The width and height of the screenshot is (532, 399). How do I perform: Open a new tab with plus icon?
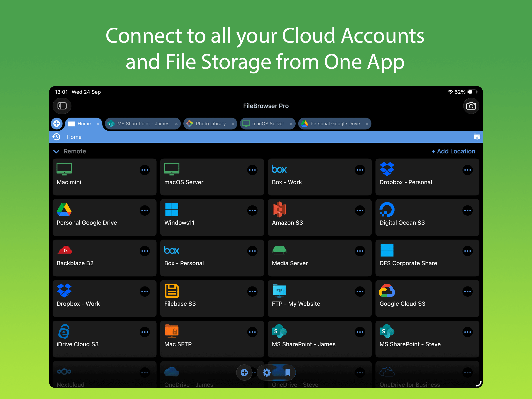tap(57, 124)
